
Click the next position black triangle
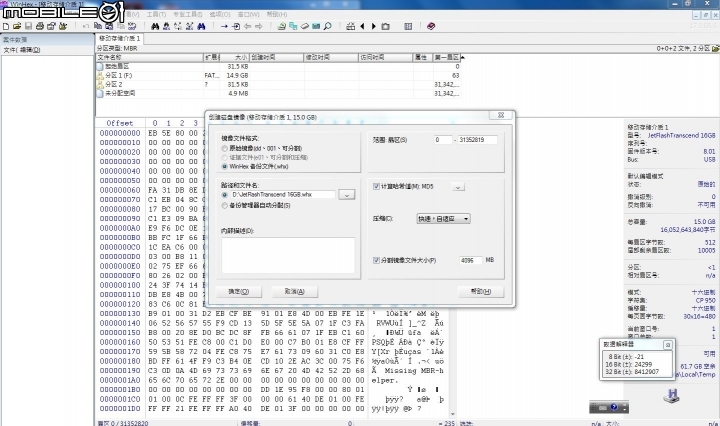click(374, 27)
